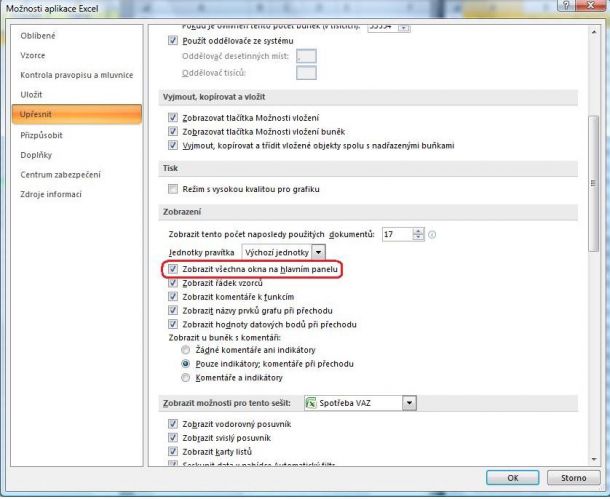This screenshot has height=499, width=610.
Task: Click the OK button
Action: click(x=512, y=478)
